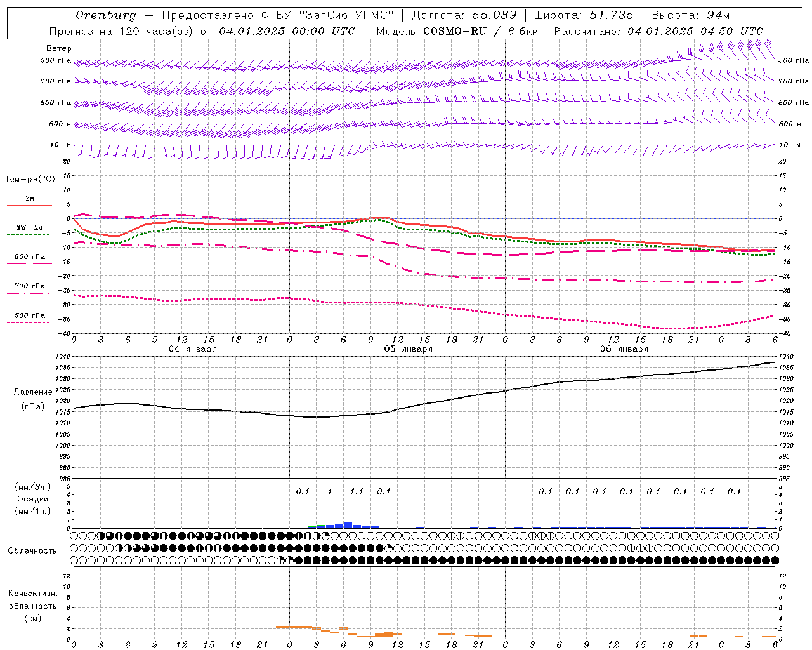Select the 'Облачность' cloud cover label
This screenshot has height=650, width=812.
point(32,551)
